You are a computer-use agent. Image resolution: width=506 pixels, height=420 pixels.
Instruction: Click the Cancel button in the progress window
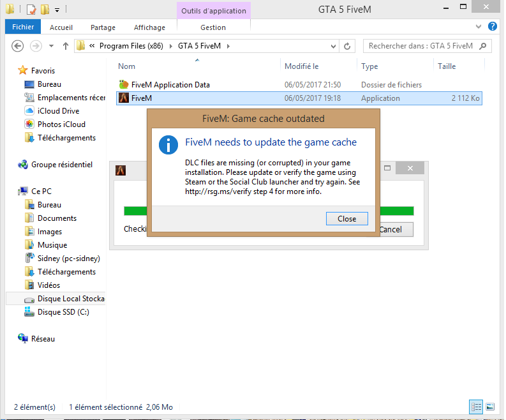tap(396, 230)
